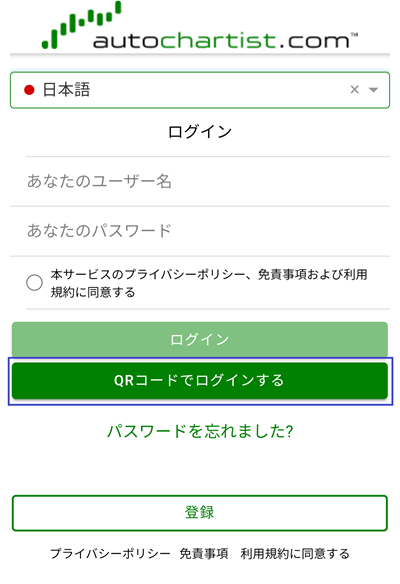Viewport: 400px width, 584px height.
Task: Click the 登録 register button
Action: click(x=200, y=513)
